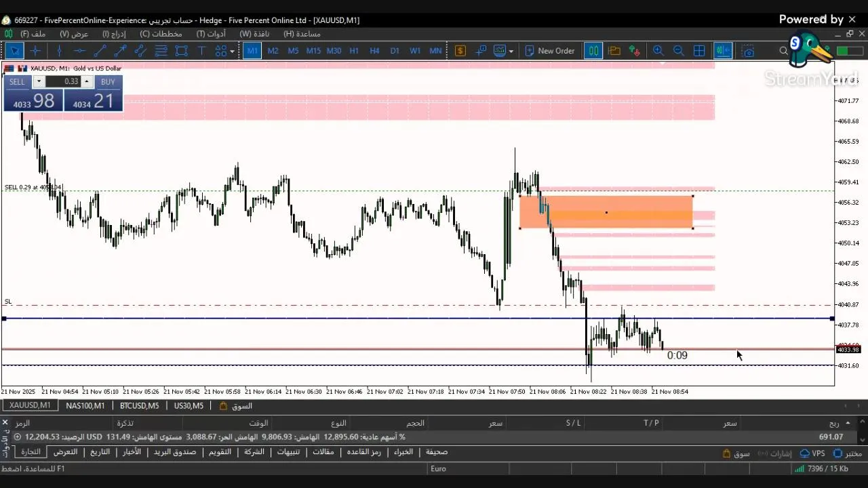
Task: Open the السوق market tab
Action: (236, 406)
